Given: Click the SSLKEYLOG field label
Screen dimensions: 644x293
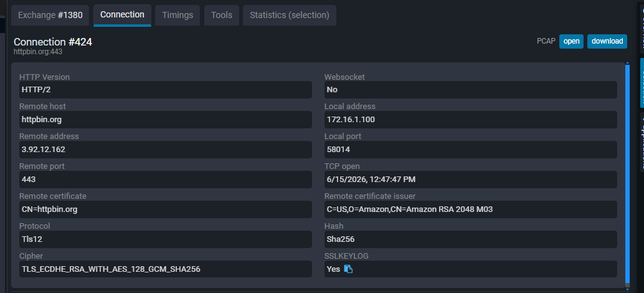Looking at the screenshot, I should point(346,256).
